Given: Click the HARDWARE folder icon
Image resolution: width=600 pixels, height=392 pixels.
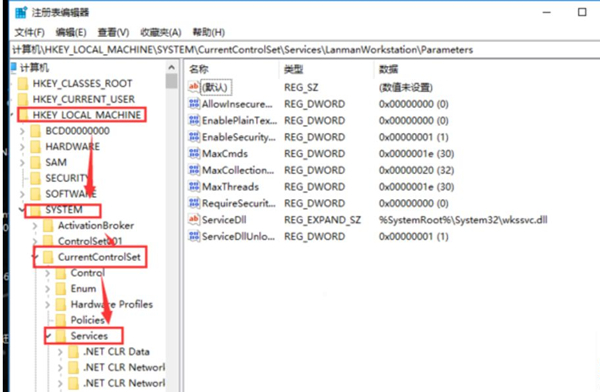Looking at the screenshot, I should pyautogui.click(x=36, y=147).
